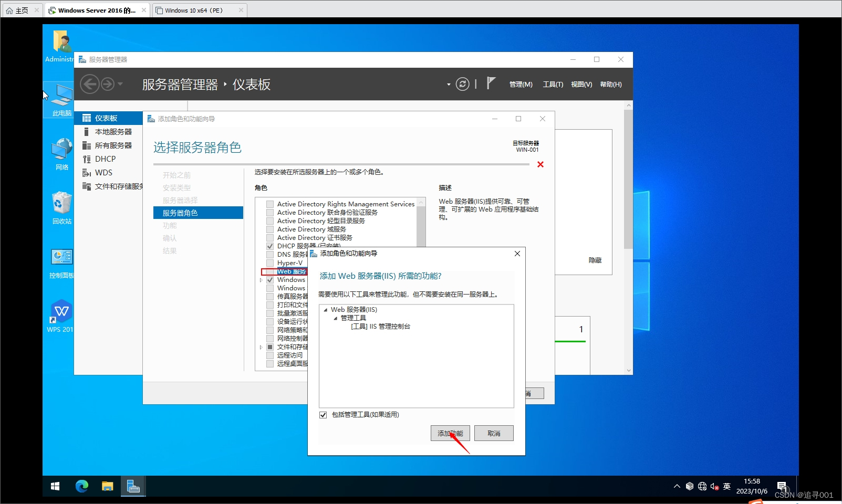Open the 帮助(H) menu

click(611, 85)
